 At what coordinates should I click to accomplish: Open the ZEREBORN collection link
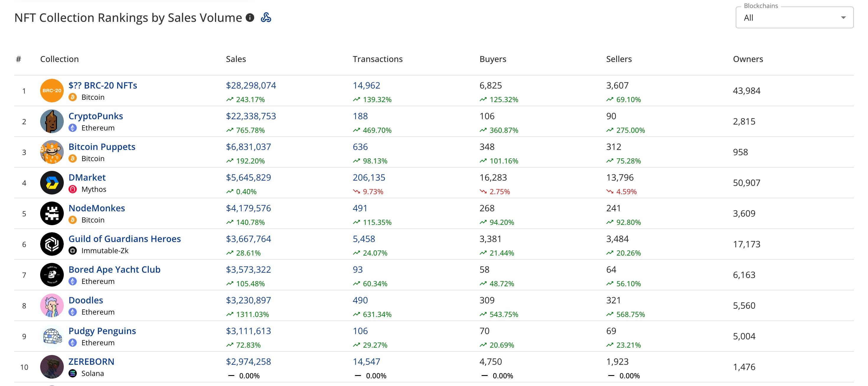91,362
